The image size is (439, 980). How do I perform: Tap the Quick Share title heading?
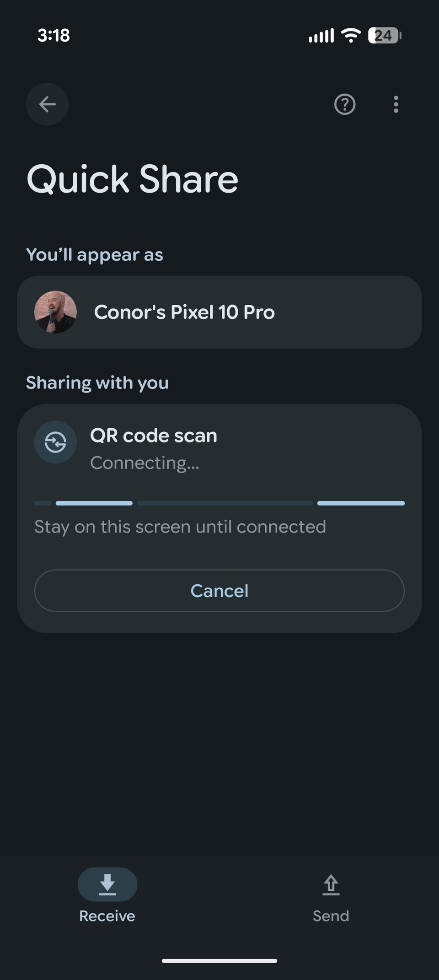(x=133, y=178)
